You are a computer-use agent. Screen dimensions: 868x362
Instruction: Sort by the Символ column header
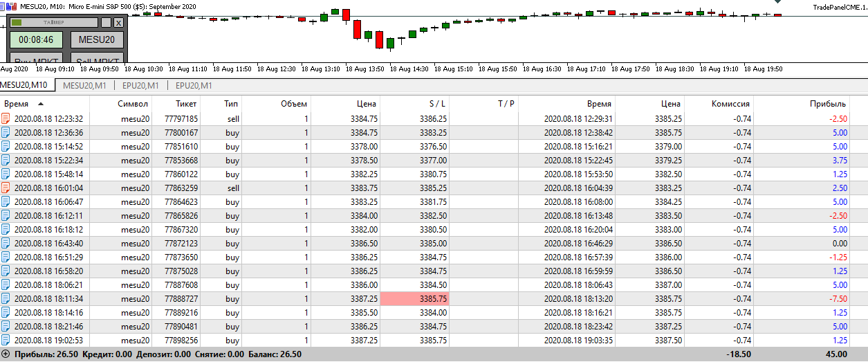[x=133, y=104]
